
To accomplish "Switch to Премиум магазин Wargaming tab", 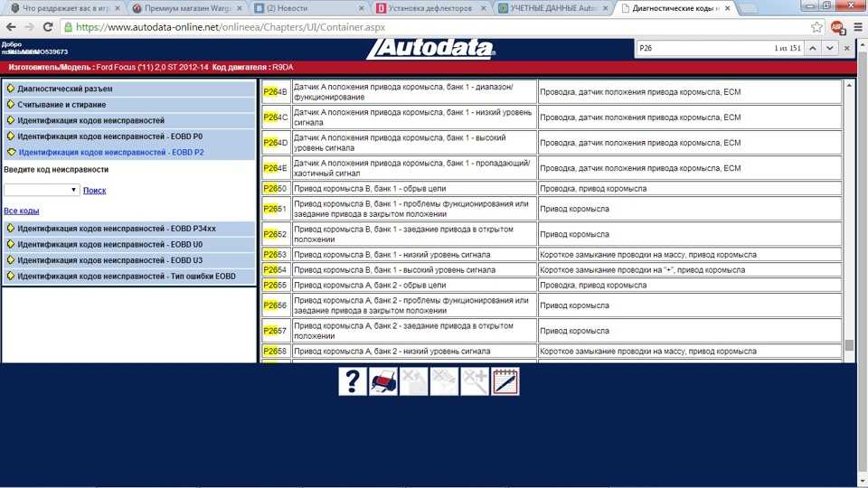I will (x=185, y=8).
